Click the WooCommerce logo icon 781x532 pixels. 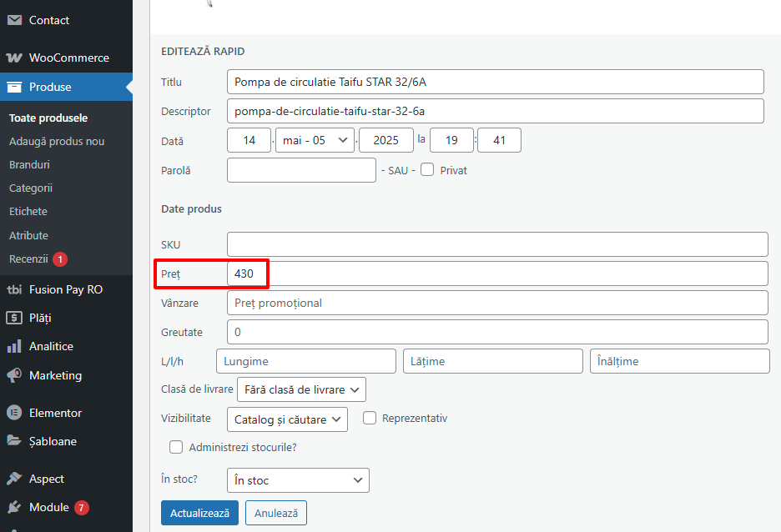click(x=14, y=58)
